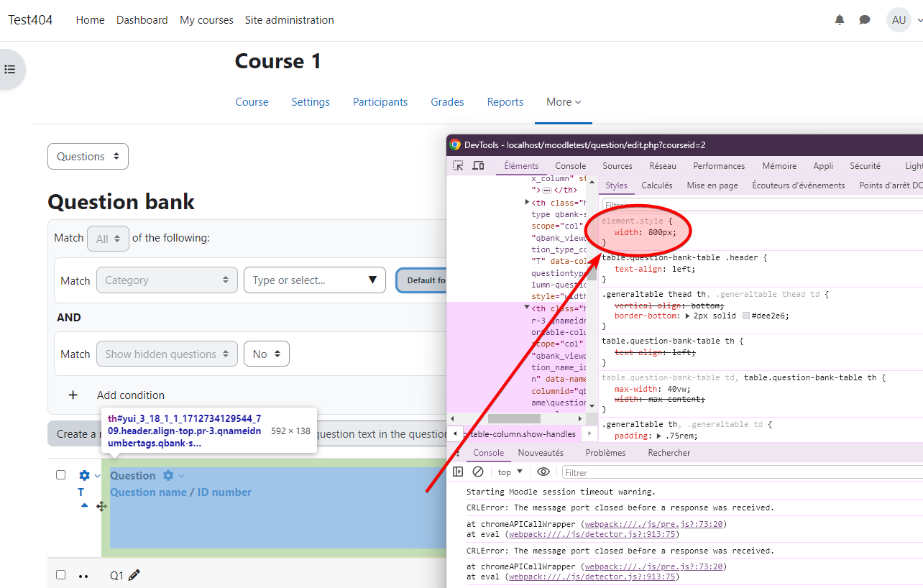Open the top context dropdown in Console
The width and height of the screenshot is (923, 588).
(510, 472)
